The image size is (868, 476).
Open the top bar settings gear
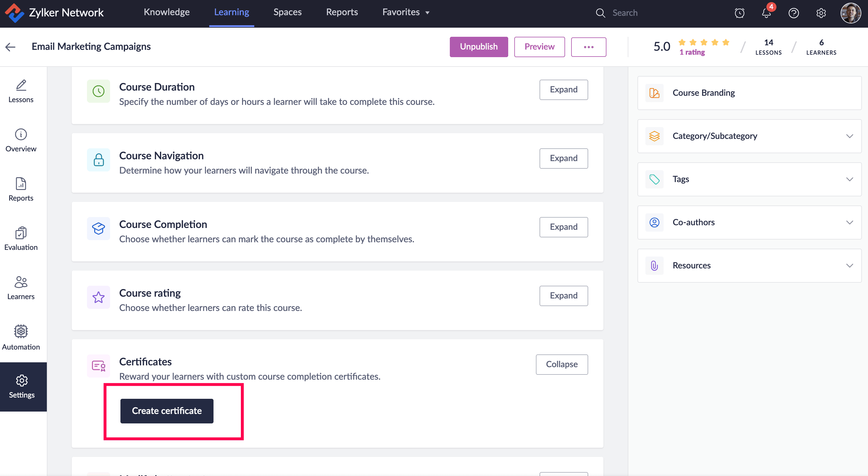(821, 13)
